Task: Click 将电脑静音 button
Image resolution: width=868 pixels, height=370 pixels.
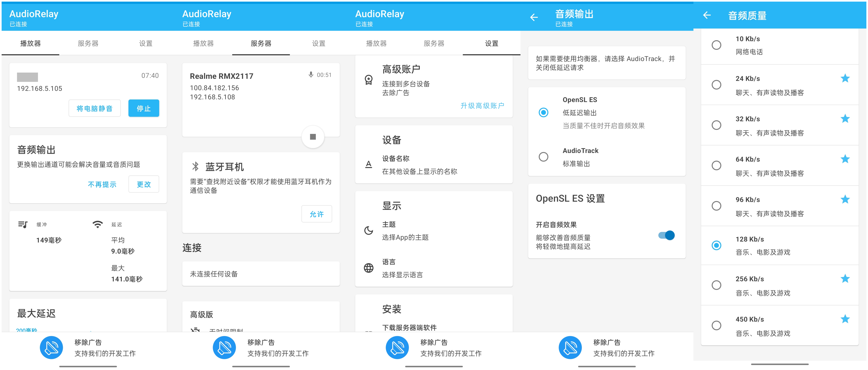Action: coord(95,108)
